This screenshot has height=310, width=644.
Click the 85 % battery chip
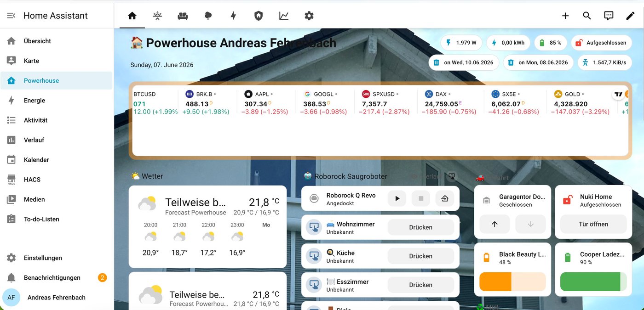(551, 43)
